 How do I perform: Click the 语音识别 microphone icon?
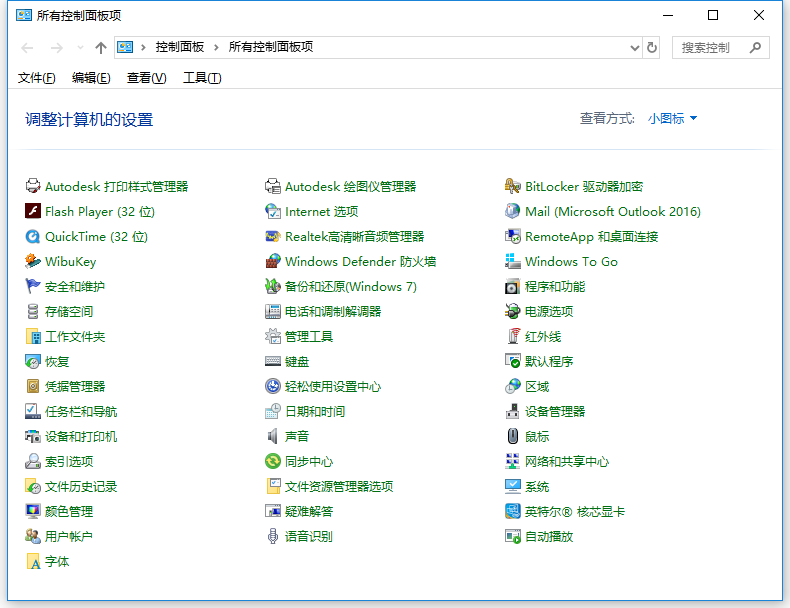[273, 536]
